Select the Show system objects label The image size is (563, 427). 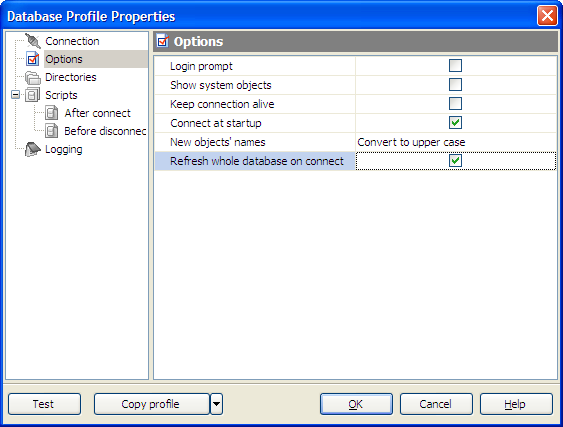coord(221,85)
